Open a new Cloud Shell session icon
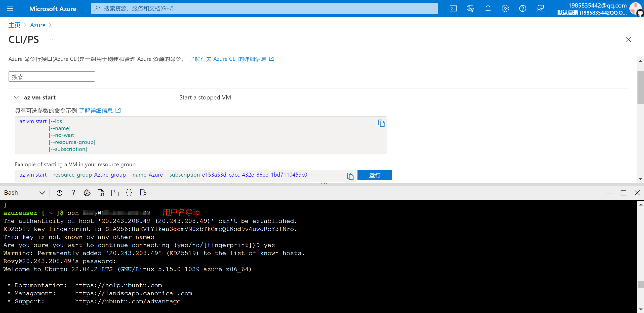The height and width of the screenshot is (313, 644). pos(115,193)
